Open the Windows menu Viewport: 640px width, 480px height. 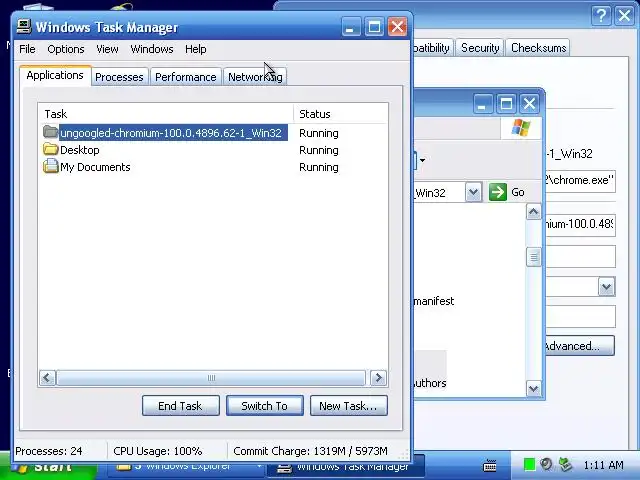pos(152,49)
